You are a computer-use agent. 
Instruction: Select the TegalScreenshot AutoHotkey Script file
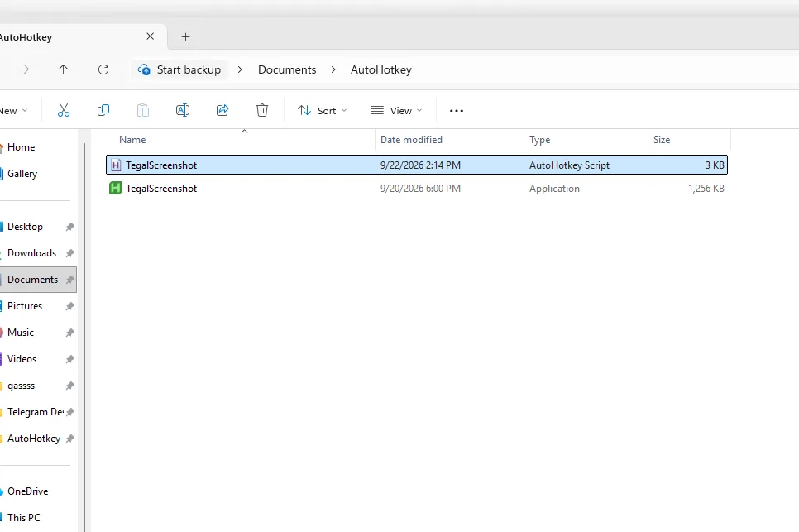[416, 165]
